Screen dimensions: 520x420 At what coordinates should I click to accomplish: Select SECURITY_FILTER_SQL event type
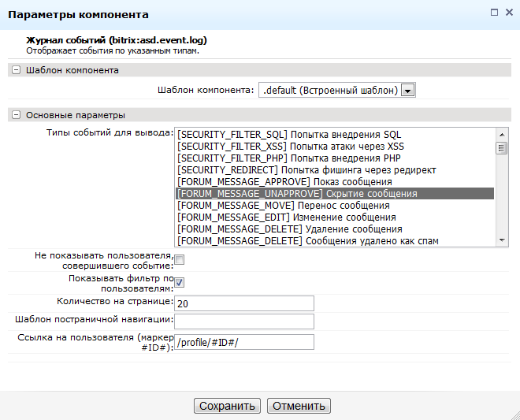click(x=289, y=135)
